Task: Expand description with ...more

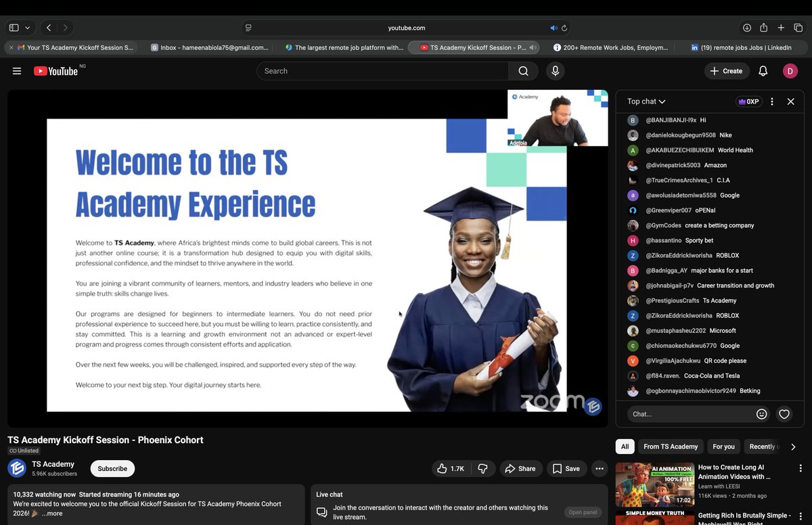Action: (x=52, y=513)
